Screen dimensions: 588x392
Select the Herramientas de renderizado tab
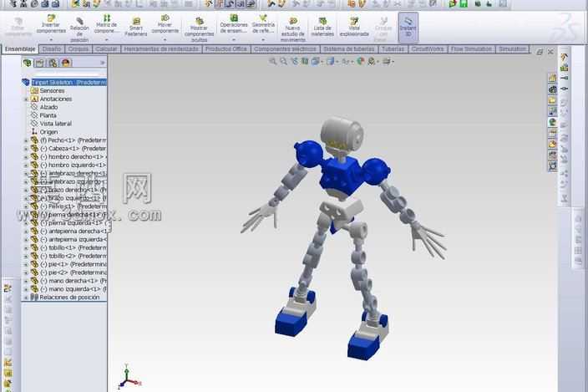click(x=161, y=49)
